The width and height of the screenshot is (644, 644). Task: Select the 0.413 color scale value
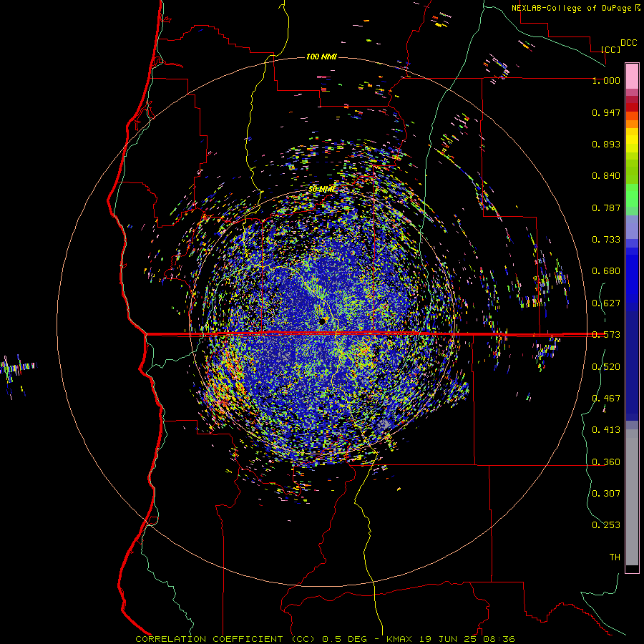606,430
